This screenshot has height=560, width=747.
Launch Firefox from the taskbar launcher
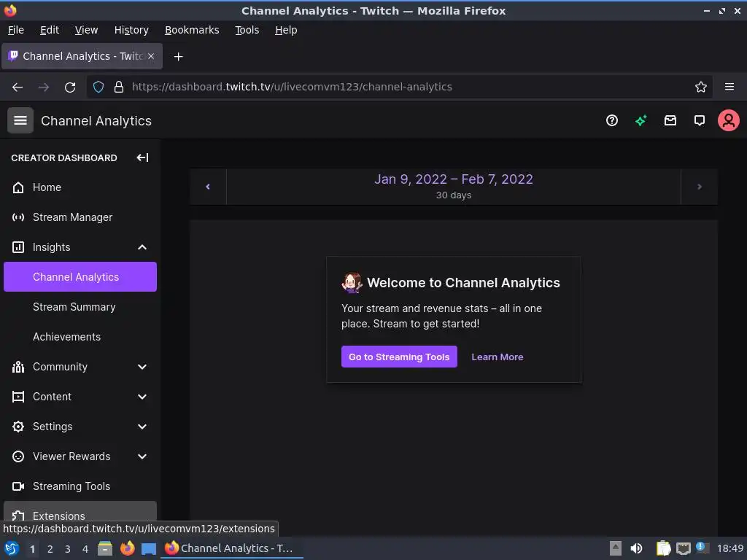tap(127, 548)
